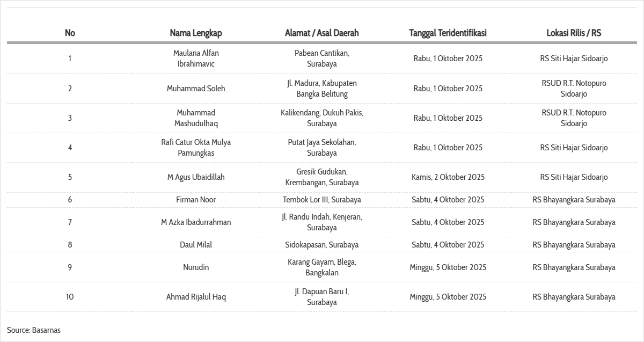The height and width of the screenshot is (342, 644).
Task: Select the "Tembok Lor III, Surabaya" address cell
Action: [x=322, y=200]
